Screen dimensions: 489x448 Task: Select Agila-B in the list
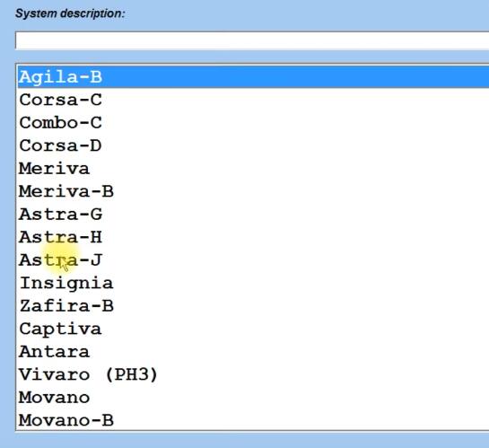tap(60, 76)
